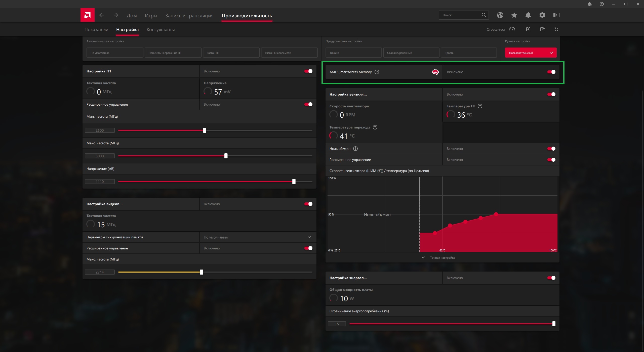Switch to the Показатели tab
The image size is (644, 352).
[x=96, y=29]
